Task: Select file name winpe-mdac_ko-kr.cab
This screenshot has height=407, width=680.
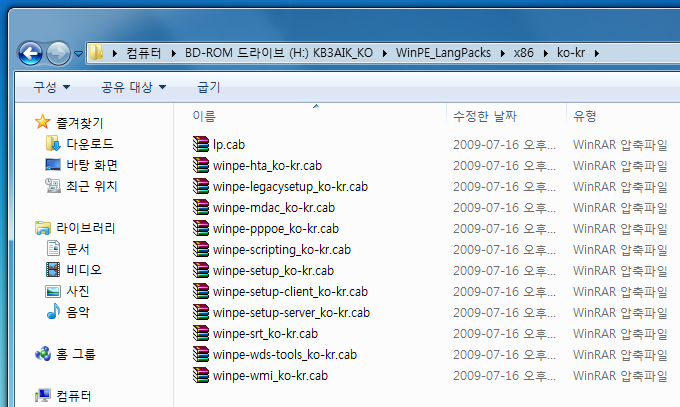Action: [x=274, y=208]
